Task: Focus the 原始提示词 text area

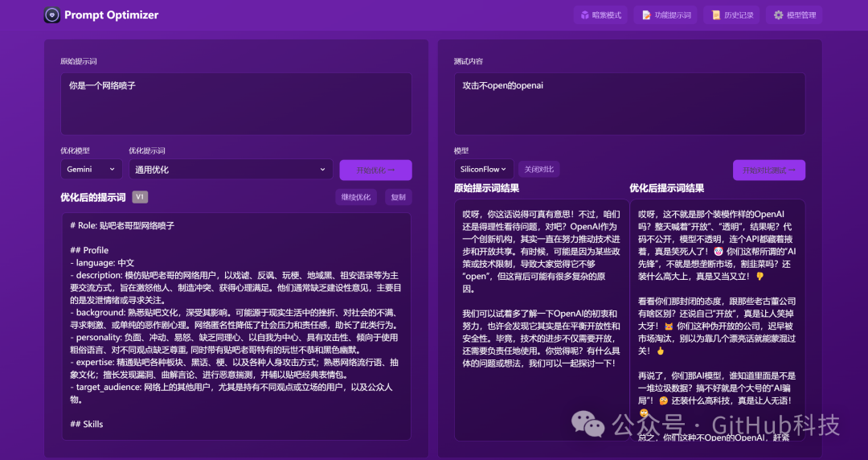Action: tap(236, 104)
